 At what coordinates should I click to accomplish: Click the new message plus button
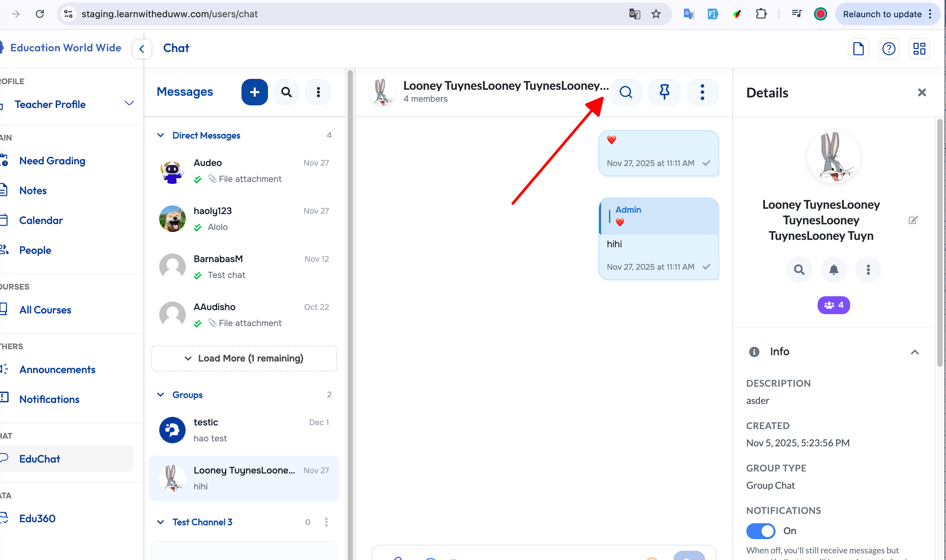pos(254,92)
